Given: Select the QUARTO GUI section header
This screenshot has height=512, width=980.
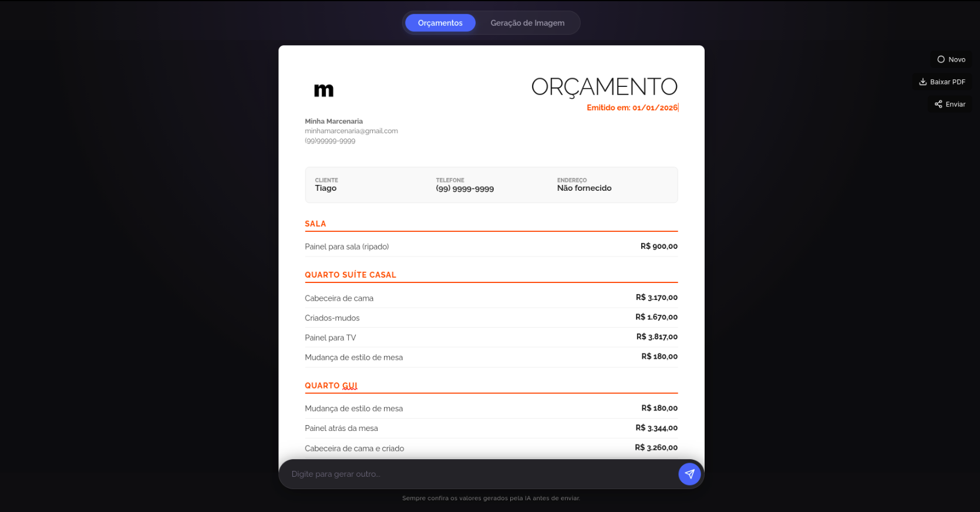Looking at the screenshot, I should pyautogui.click(x=331, y=386).
